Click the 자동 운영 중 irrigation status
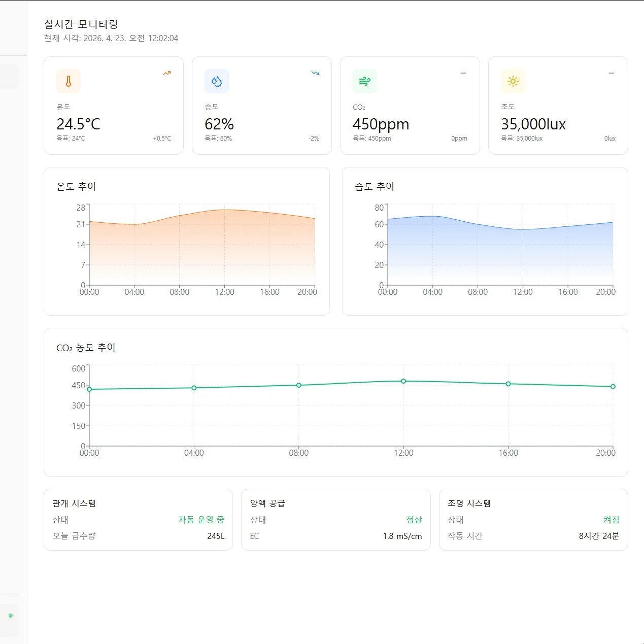The height and width of the screenshot is (644, 644). [201, 520]
